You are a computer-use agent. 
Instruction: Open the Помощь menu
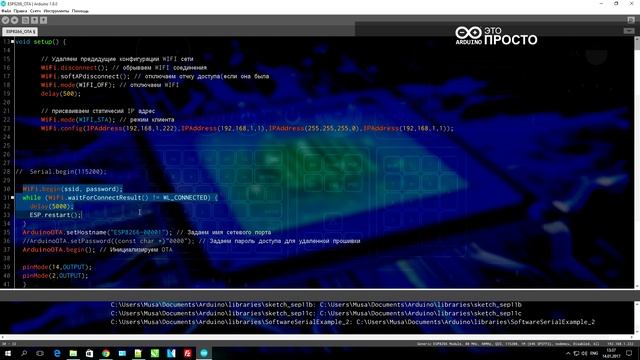(80, 11)
